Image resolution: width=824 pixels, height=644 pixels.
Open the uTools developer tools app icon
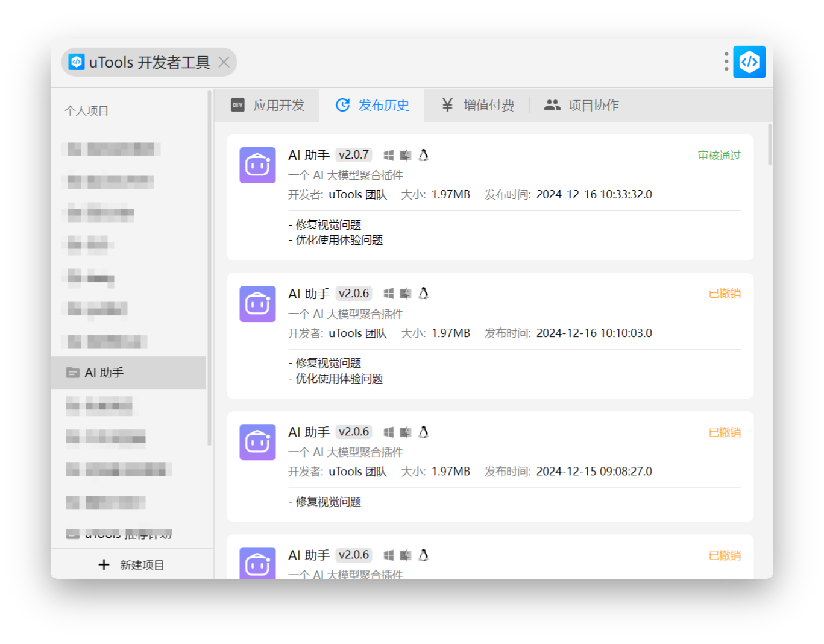[x=749, y=62]
